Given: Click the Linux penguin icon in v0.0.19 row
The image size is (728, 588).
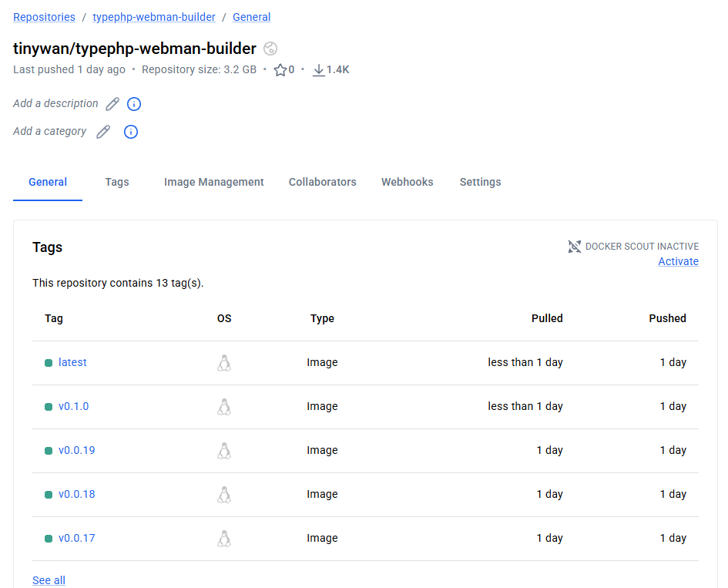Looking at the screenshot, I should (224, 451).
